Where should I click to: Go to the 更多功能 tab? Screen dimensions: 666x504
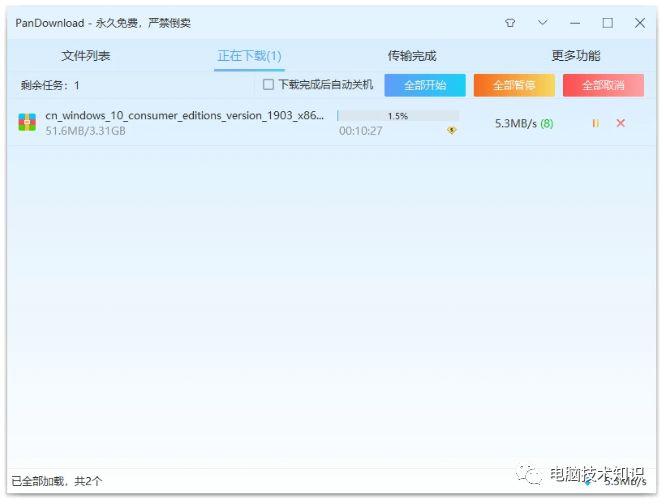576,56
